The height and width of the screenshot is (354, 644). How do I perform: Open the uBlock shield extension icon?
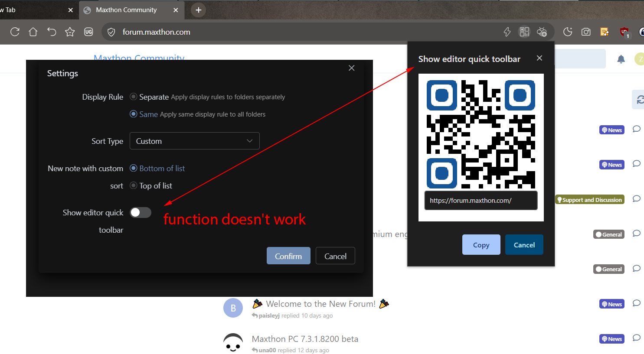tap(624, 32)
